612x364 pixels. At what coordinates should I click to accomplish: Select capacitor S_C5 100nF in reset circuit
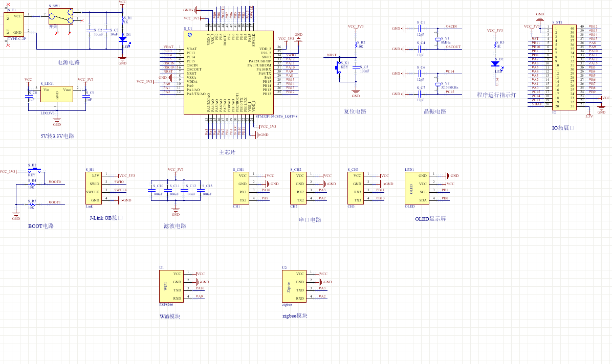[x=356, y=67]
